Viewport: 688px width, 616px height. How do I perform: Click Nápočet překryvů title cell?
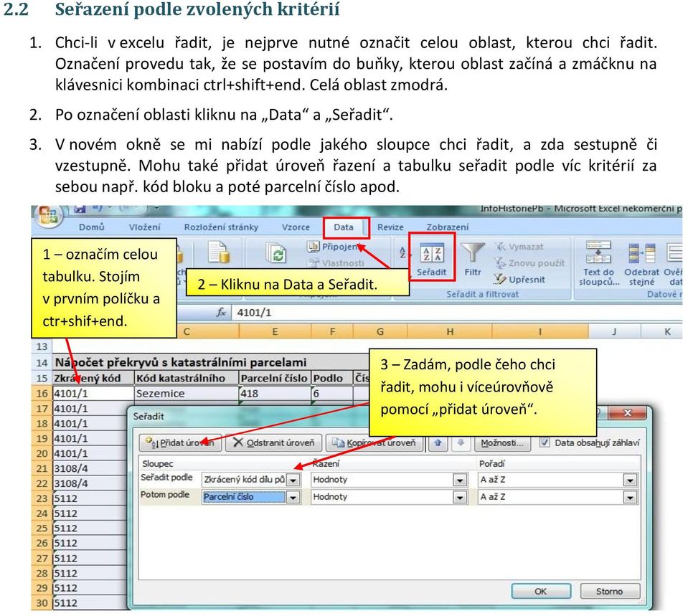point(211,362)
